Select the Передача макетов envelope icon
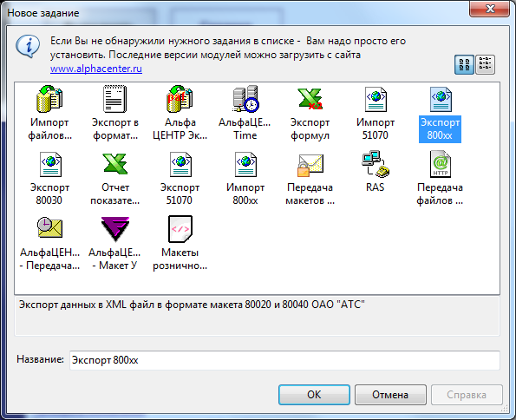This screenshot has height=420, width=516. coord(310,165)
